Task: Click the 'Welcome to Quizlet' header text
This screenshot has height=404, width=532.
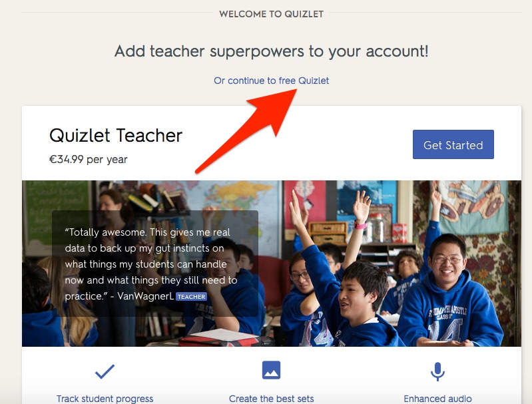Action: (271, 14)
